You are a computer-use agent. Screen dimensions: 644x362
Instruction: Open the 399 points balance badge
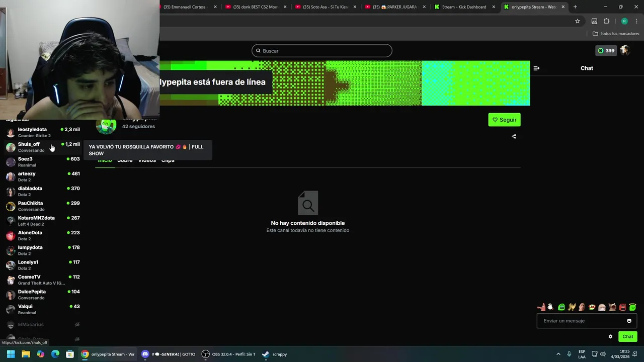[606, 50]
